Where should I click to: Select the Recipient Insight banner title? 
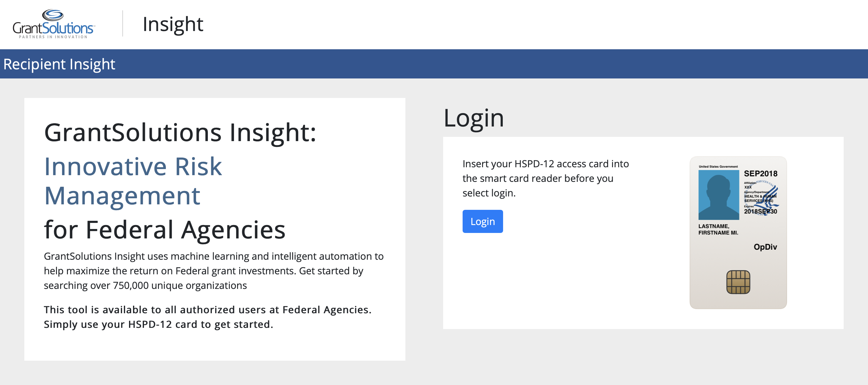tap(59, 64)
